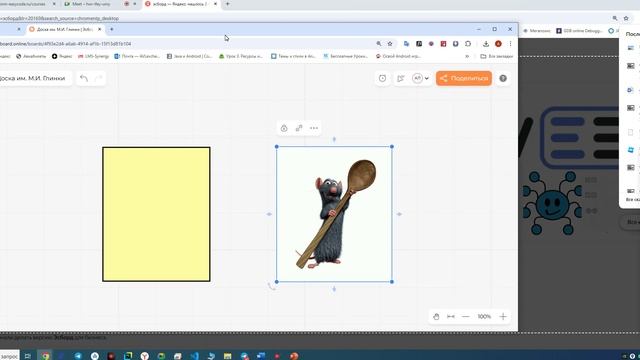This screenshot has width=640, height=360.
Task: Click the front window address bar URL
Action: click(65, 44)
